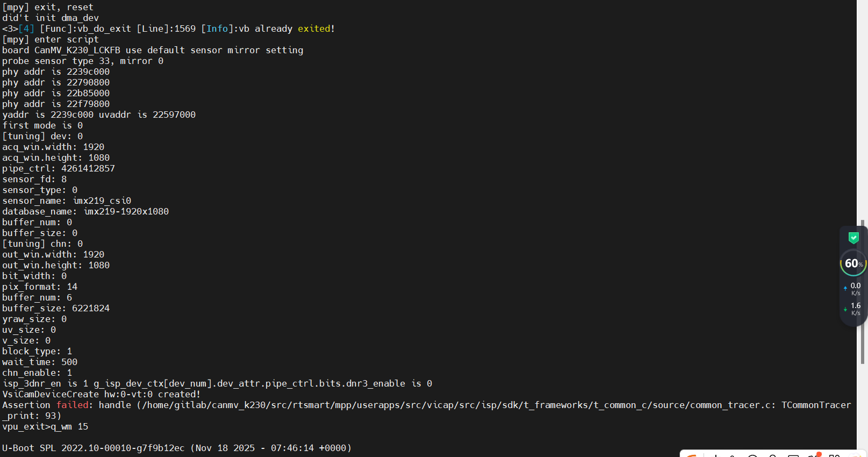Click the 0.0 K/s upload speed readout
The height and width of the screenshot is (457, 868).
click(x=856, y=289)
